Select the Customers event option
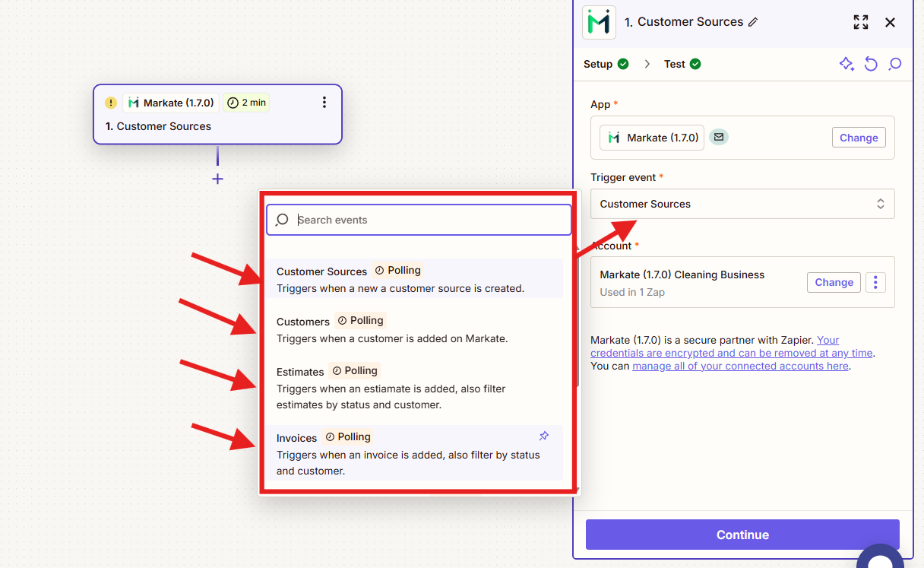The image size is (924, 568). [x=414, y=329]
